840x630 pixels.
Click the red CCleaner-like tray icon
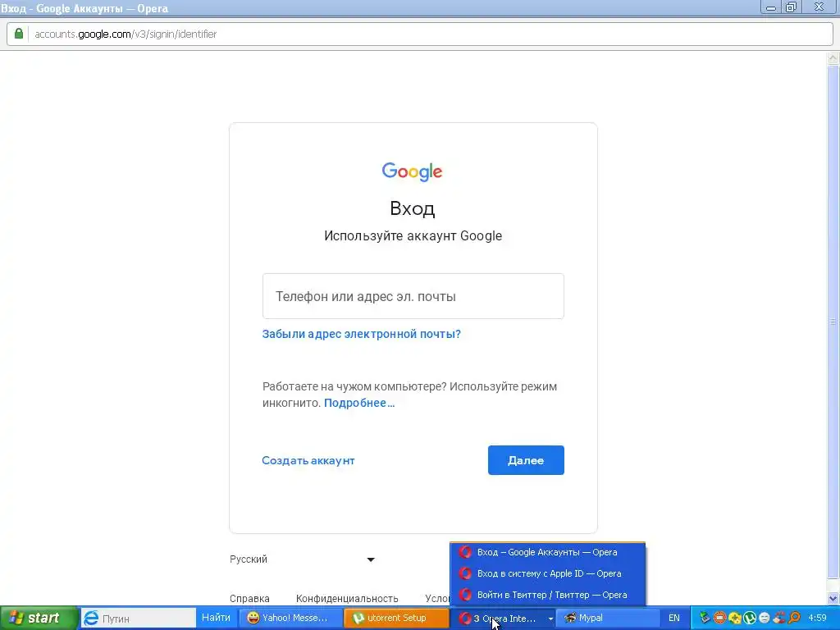[779, 619]
